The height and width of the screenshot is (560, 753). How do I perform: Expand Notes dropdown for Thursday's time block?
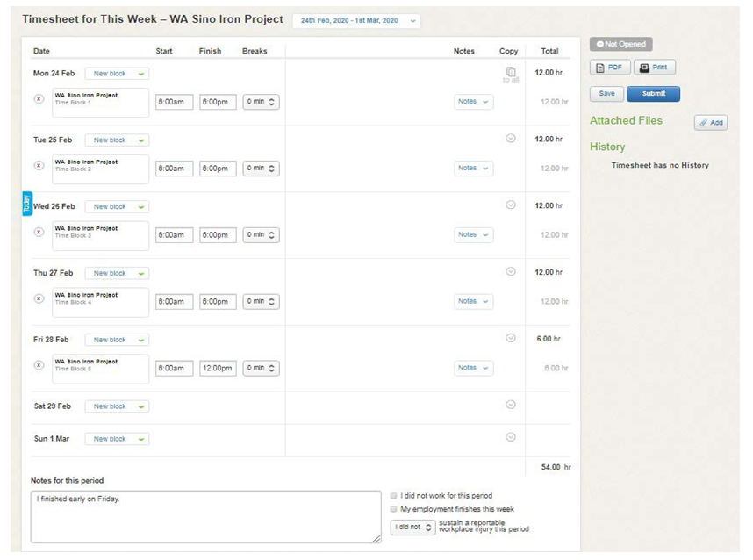474,301
